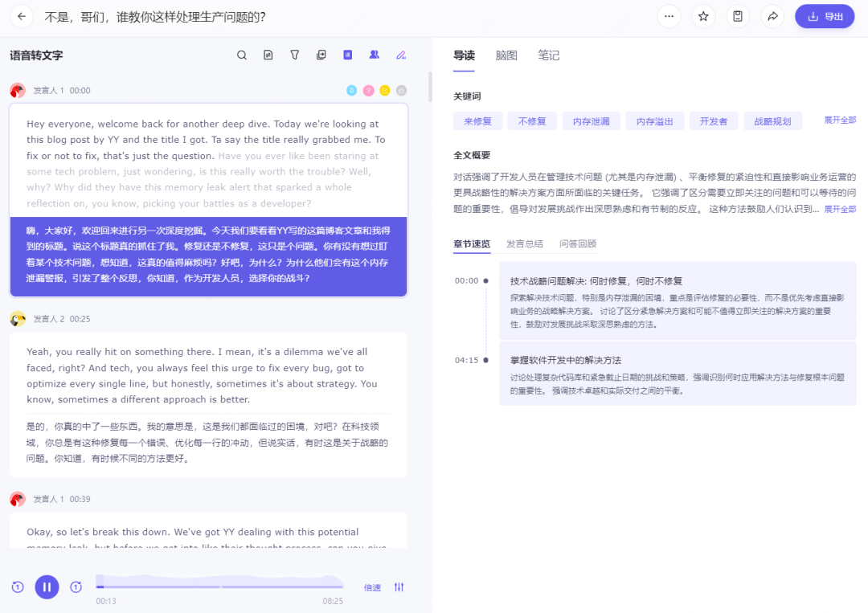Expand all keywords with 展开全部
The height and width of the screenshot is (613, 868).
[840, 120]
